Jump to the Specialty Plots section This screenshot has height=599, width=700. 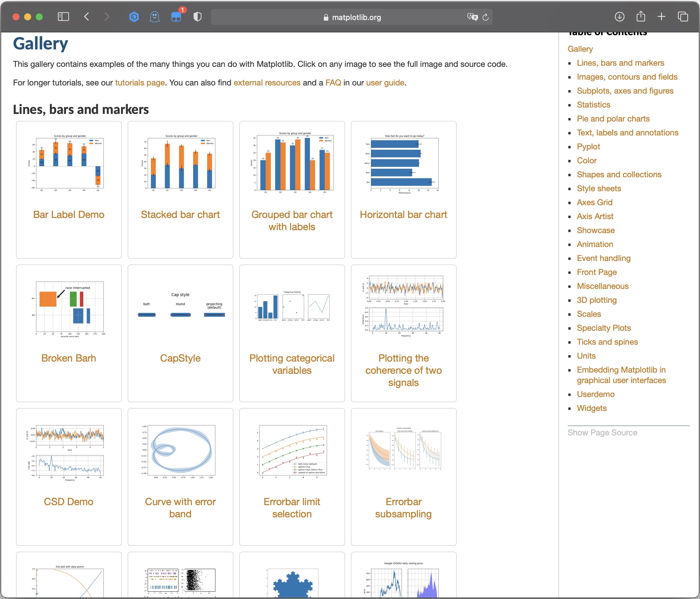click(x=604, y=328)
